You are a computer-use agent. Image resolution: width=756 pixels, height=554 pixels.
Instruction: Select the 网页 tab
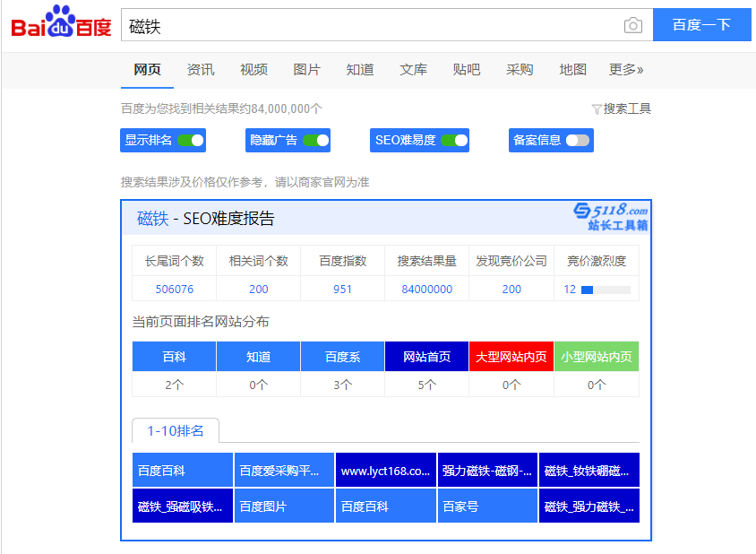[x=147, y=70]
